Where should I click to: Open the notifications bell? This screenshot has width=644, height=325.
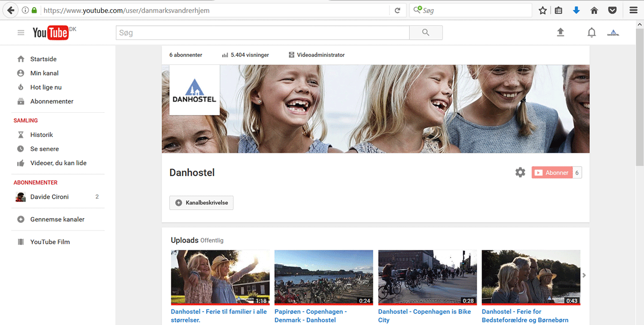pyautogui.click(x=591, y=33)
